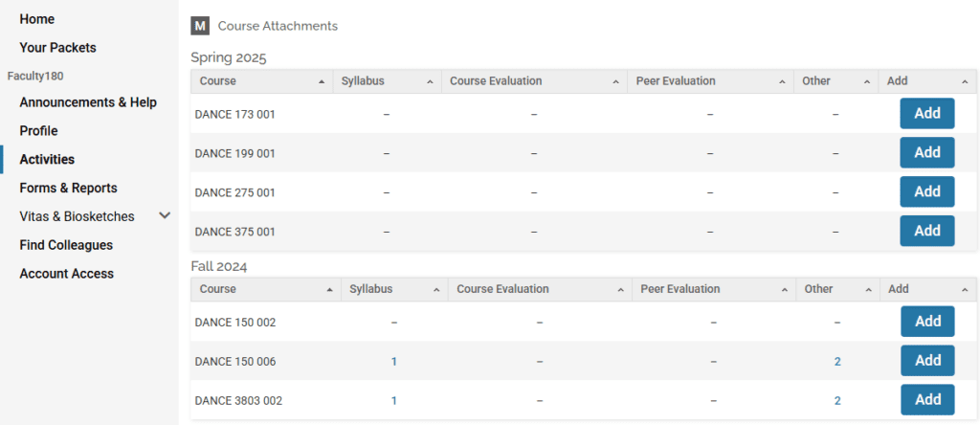Go to Home in sidebar
The height and width of the screenshot is (425, 980).
pos(37,19)
